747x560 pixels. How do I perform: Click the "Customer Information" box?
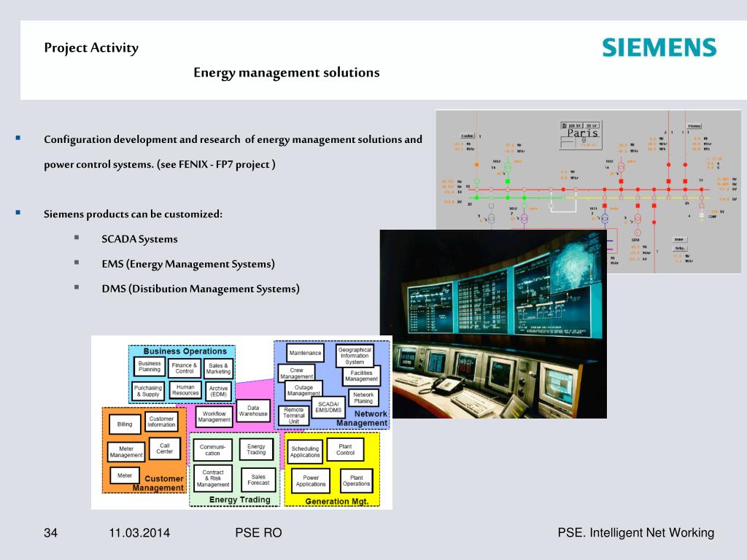(x=161, y=422)
